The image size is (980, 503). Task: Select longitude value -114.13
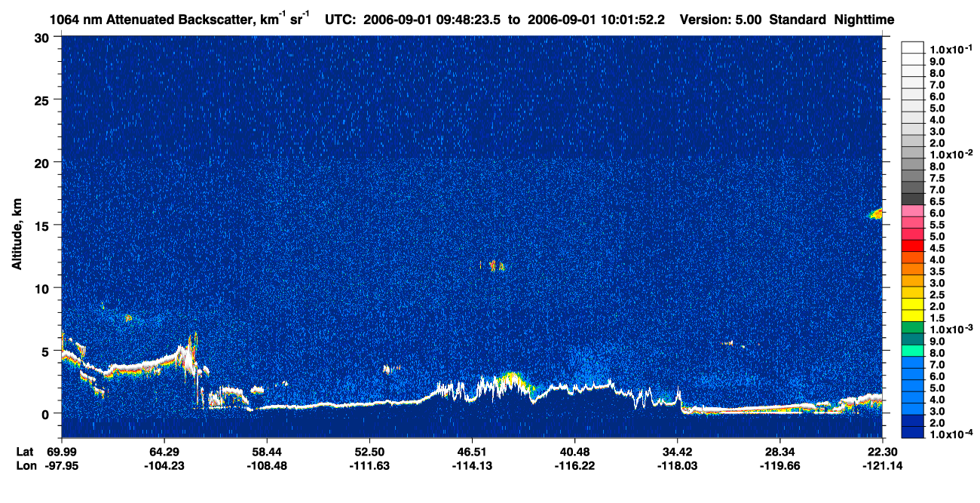click(472, 466)
